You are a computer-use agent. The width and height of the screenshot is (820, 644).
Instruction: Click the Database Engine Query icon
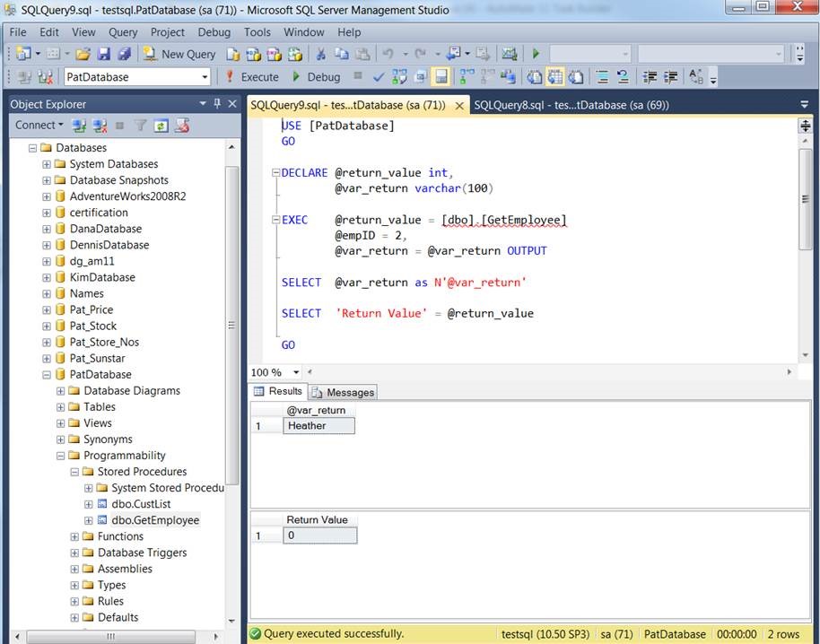pos(233,54)
